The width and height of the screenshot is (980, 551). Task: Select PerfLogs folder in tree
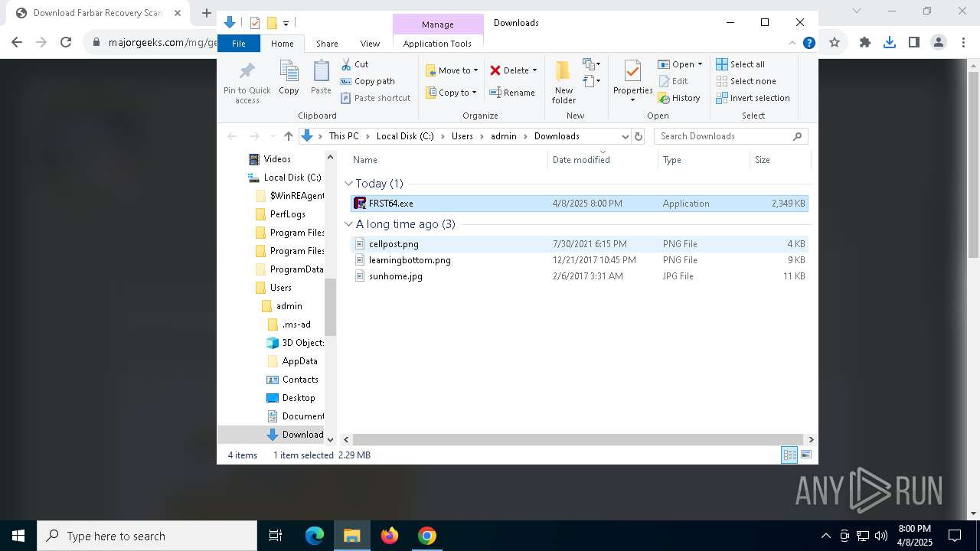287,214
